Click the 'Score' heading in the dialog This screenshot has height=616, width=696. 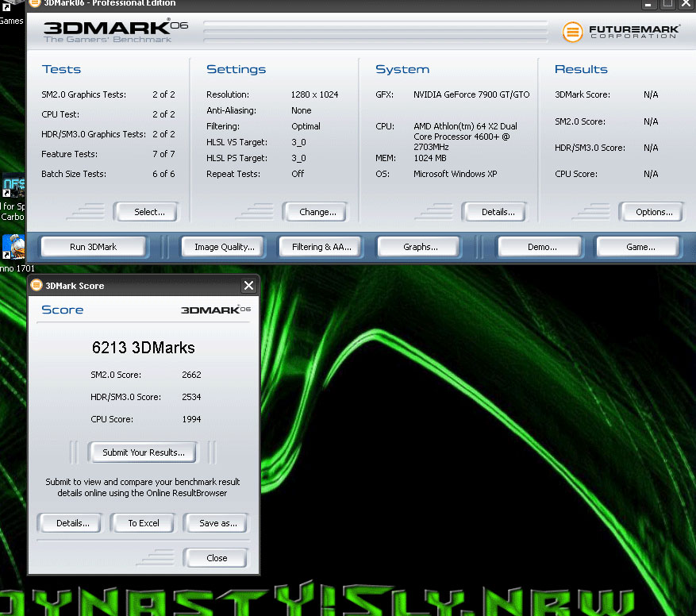tap(62, 310)
